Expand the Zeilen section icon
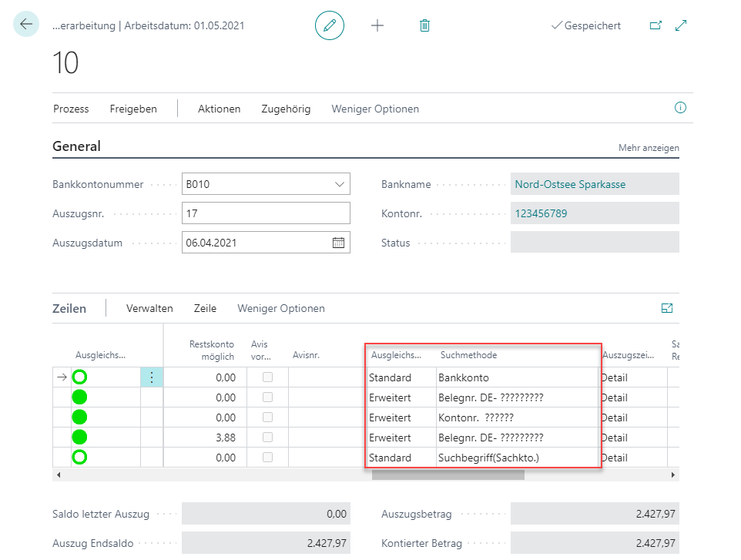This screenshot has width=741, height=560. tap(667, 308)
